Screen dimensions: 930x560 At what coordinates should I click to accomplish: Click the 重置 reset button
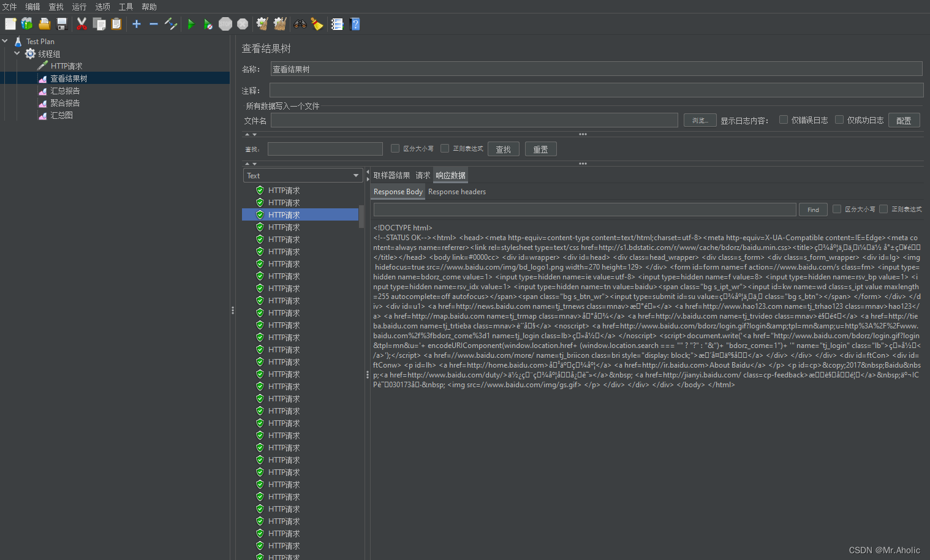coord(540,149)
